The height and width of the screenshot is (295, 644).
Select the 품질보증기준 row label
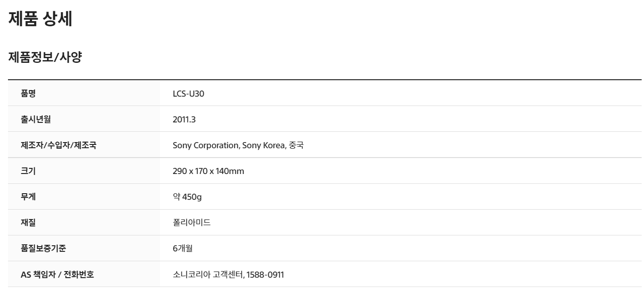click(x=43, y=248)
